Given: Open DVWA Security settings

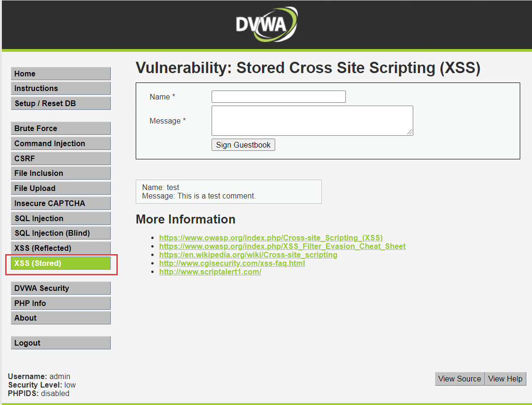Looking at the screenshot, I should pos(60,288).
